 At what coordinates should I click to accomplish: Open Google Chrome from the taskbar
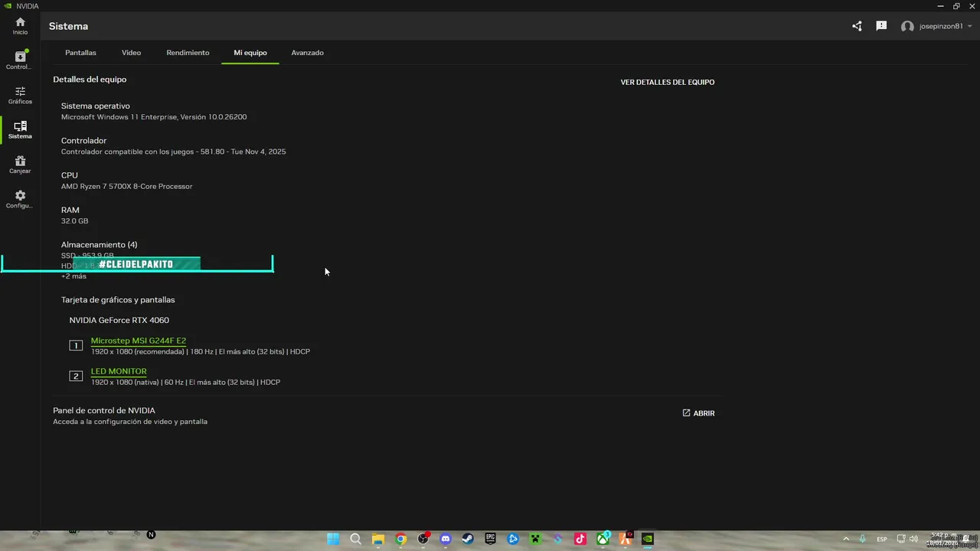click(x=400, y=539)
